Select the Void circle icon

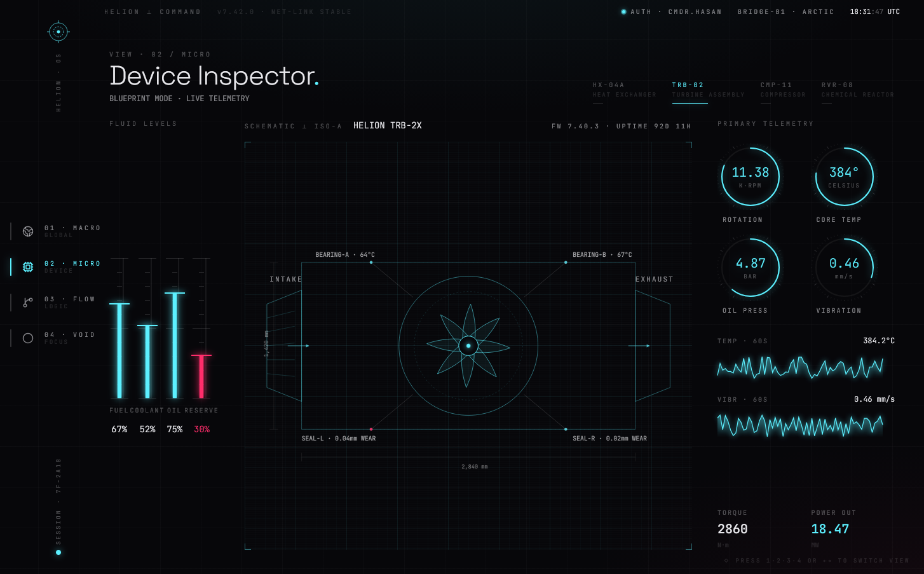(28, 338)
